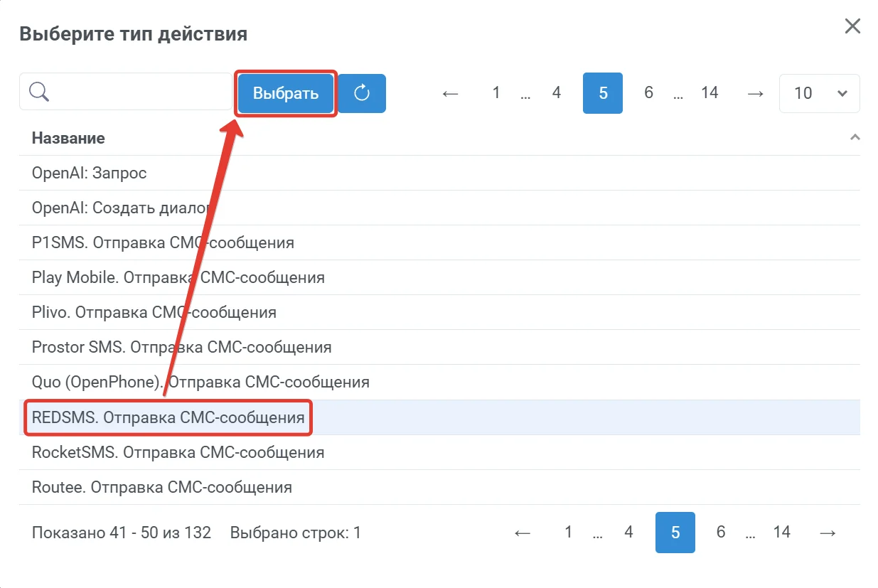Select the row OpenAI: Создать диалог
878x588 pixels.
[x=439, y=208]
